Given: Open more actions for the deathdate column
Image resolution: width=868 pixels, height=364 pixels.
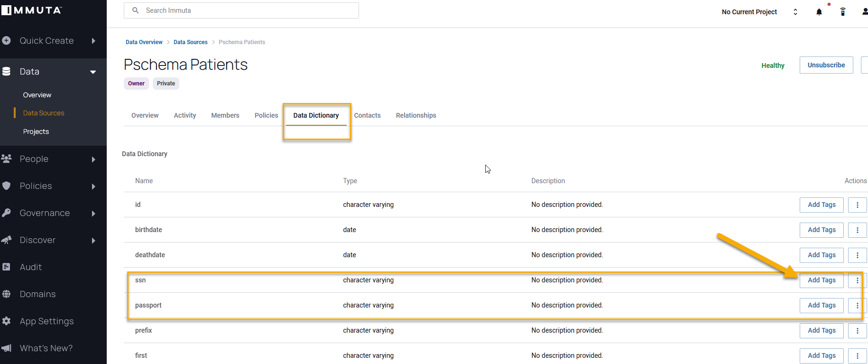Looking at the screenshot, I should (x=858, y=255).
